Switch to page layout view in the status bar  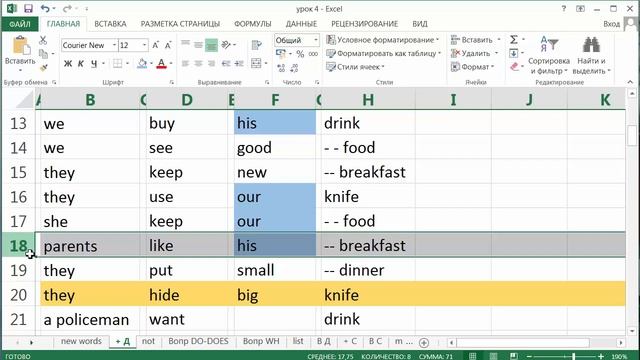pos(493,356)
